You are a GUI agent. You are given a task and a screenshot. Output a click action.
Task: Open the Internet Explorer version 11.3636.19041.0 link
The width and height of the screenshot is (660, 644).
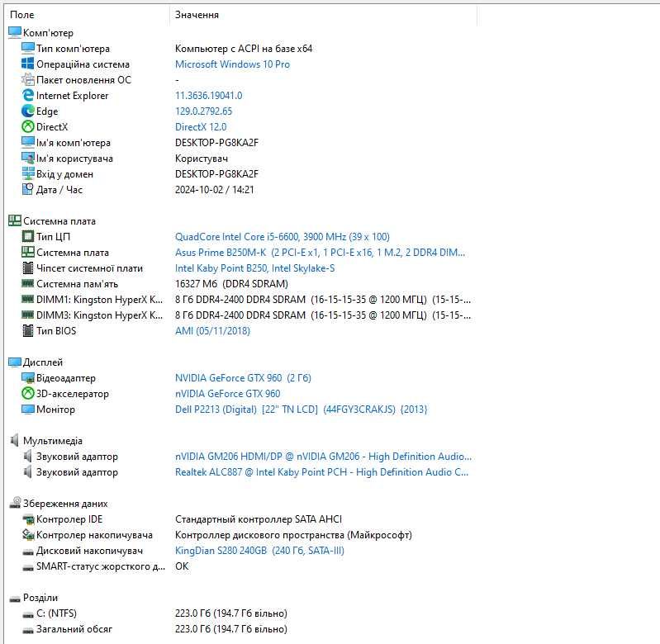(x=208, y=96)
